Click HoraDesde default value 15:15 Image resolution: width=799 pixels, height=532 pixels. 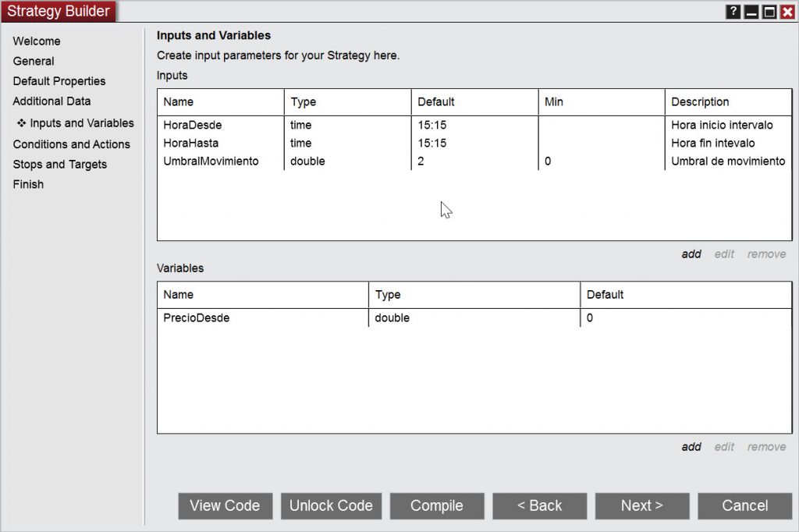tap(432, 125)
